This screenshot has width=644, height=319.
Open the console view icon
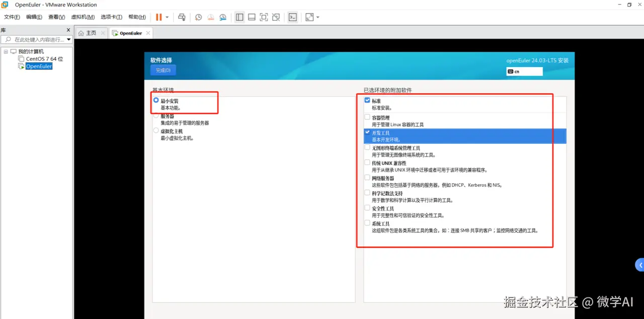pos(292,17)
